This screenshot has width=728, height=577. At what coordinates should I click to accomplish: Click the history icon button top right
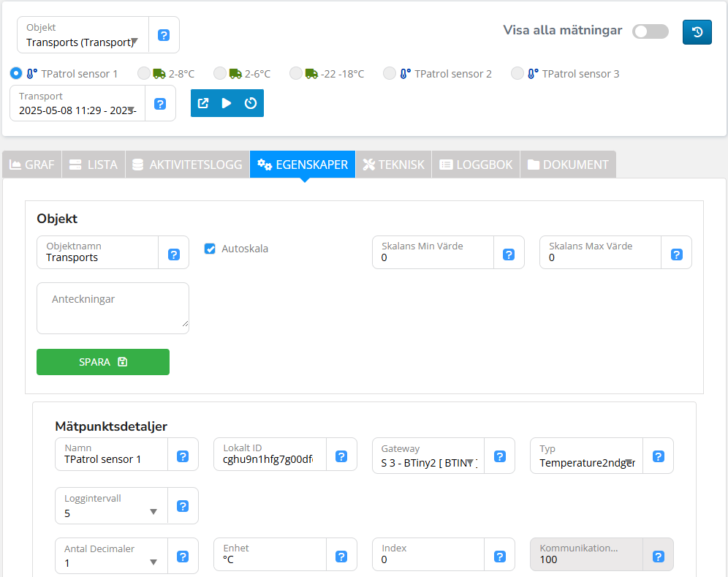pos(697,32)
